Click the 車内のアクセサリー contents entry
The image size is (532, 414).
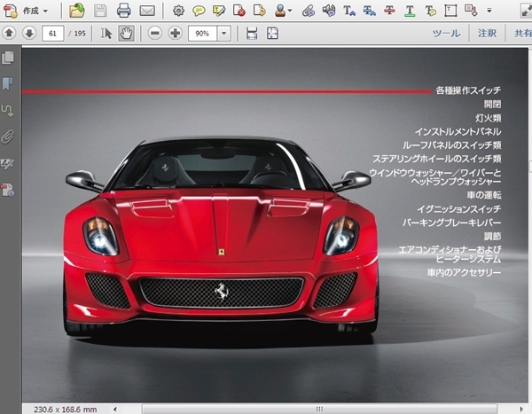click(464, 272)
